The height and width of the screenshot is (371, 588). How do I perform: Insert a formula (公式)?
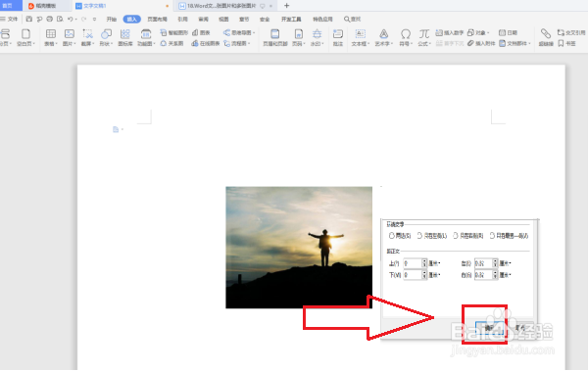[x=423, y=38]
